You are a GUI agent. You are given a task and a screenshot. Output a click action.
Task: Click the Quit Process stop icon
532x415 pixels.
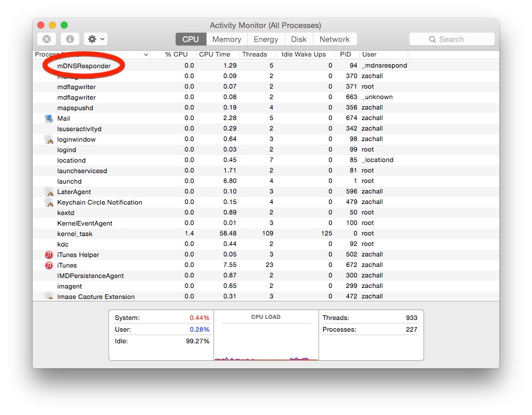(x=47, y=39)
